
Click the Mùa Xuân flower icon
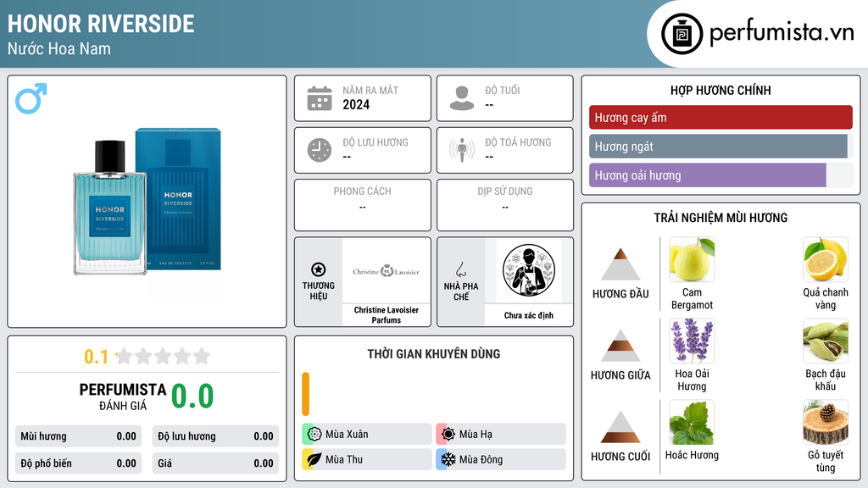(314, 434)
